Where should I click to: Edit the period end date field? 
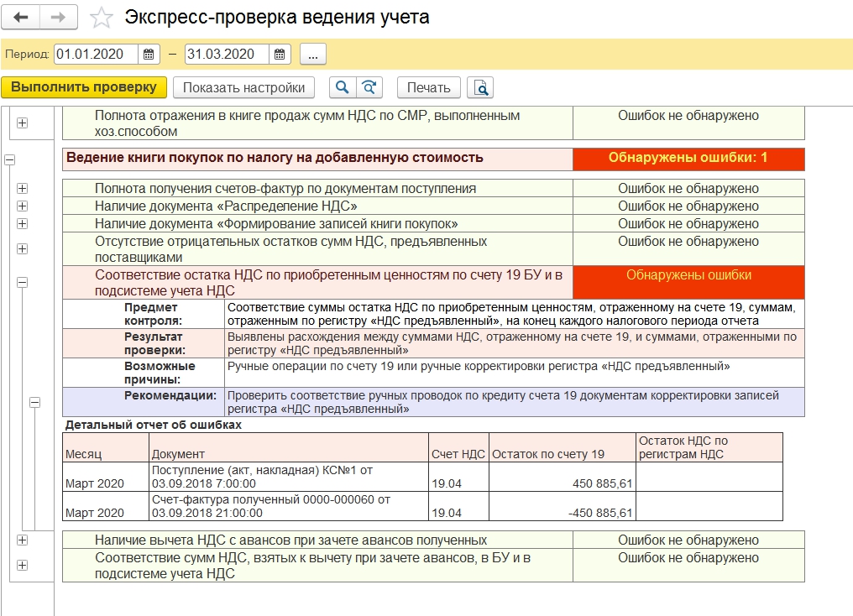pyautogui.click(x=227, y=55)
